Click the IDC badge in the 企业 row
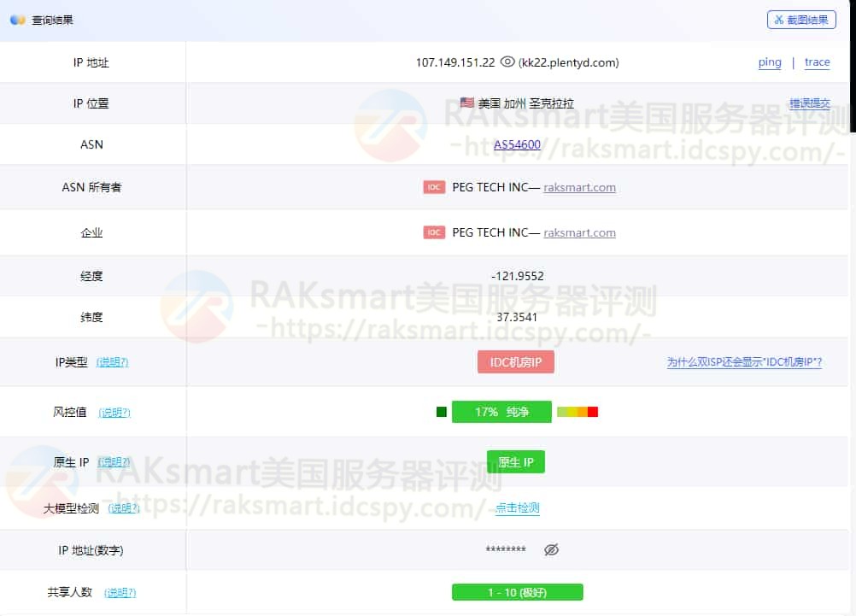 click(x=434, y=232)
